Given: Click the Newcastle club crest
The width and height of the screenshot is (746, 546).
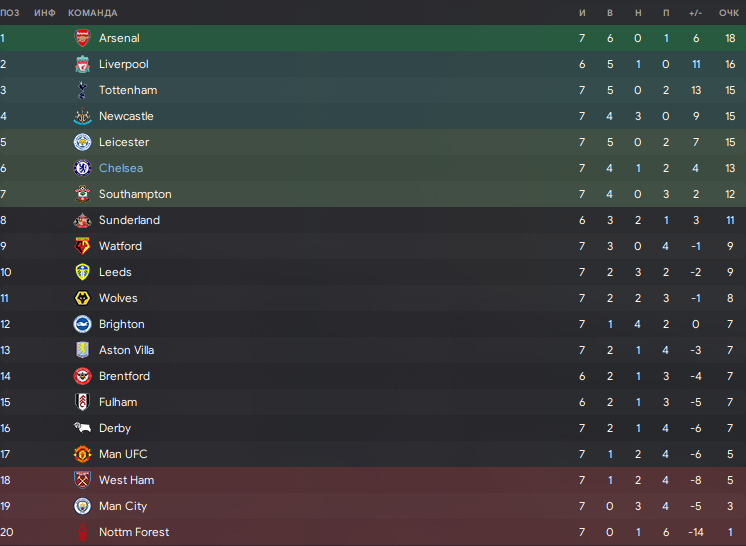Looking at the screenshot, I should coord(82,116).
